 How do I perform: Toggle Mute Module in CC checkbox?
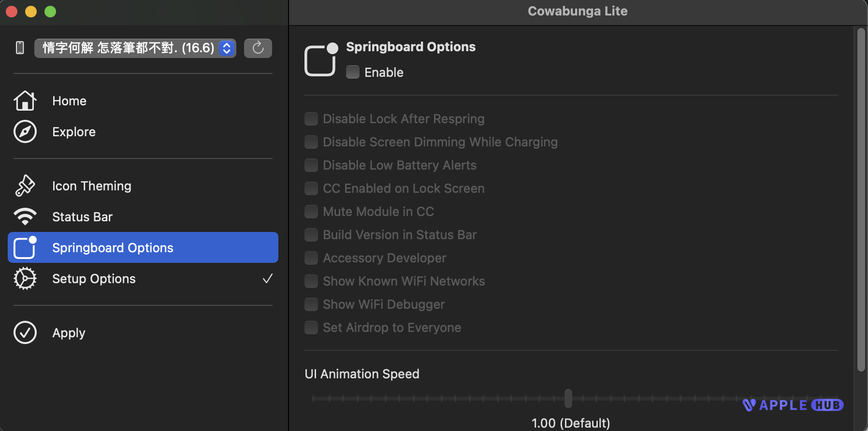311,212
